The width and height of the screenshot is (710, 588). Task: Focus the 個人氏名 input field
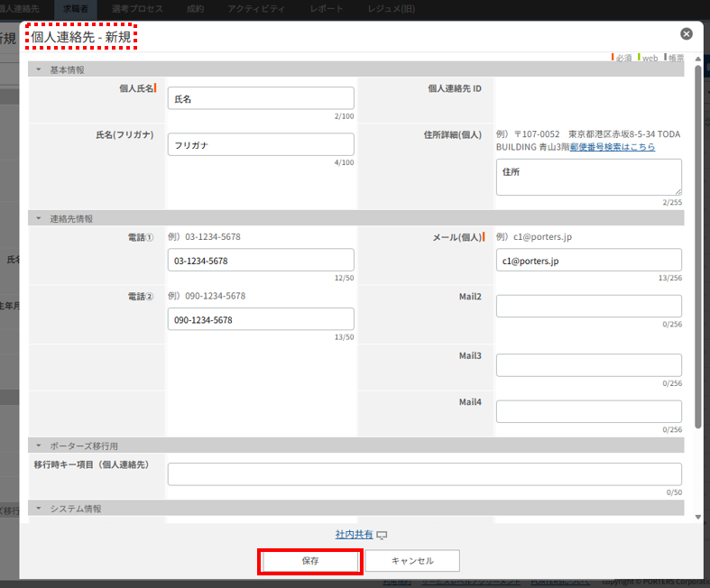261,98
